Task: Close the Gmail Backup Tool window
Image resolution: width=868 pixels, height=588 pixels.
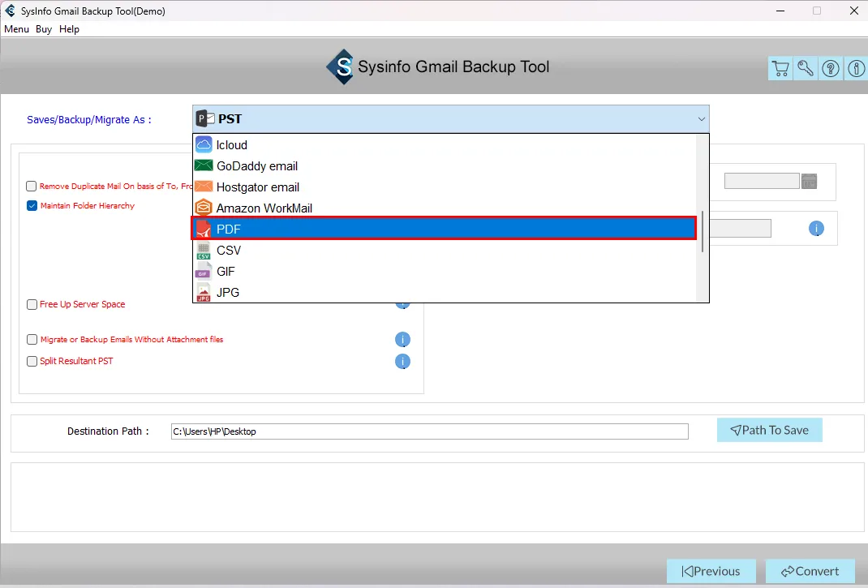Action: 853,11
